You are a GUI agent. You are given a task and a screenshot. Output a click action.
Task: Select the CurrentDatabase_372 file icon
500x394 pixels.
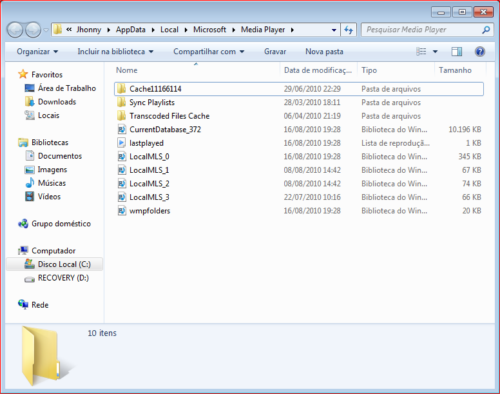click(x=122, y=129)
